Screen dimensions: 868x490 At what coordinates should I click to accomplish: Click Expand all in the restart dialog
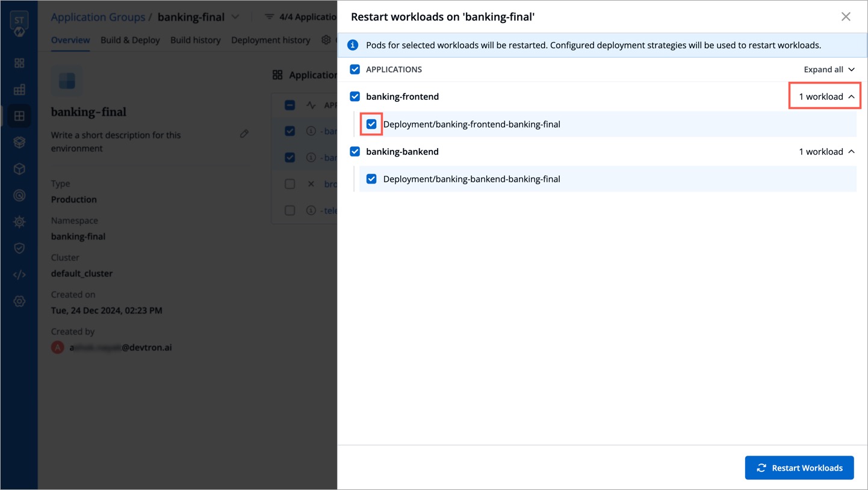coord(828,69)
